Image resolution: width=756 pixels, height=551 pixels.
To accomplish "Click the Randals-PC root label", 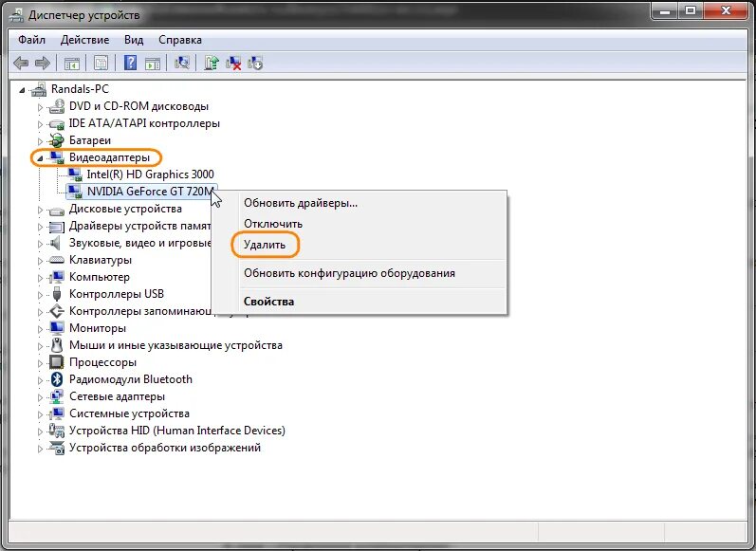I will coord(80,89).
